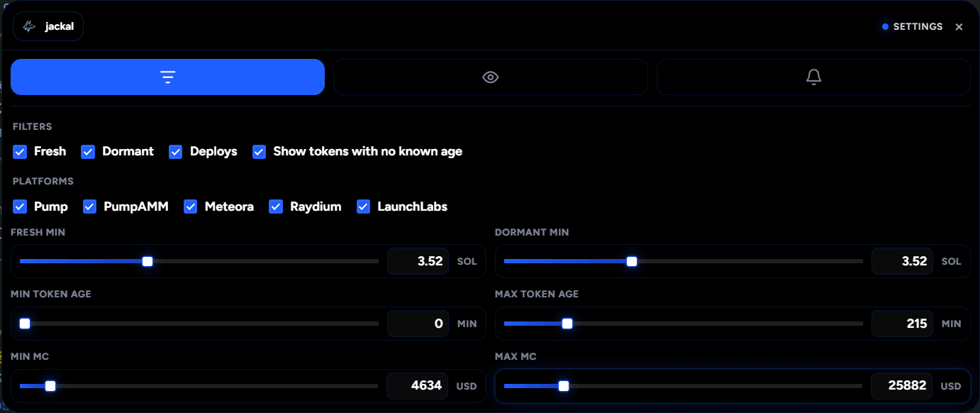Uncheck the LaunchLabs platform checkbox
Image resolution: width=980 pixels, height=413 pixels.
coord(363,206)
